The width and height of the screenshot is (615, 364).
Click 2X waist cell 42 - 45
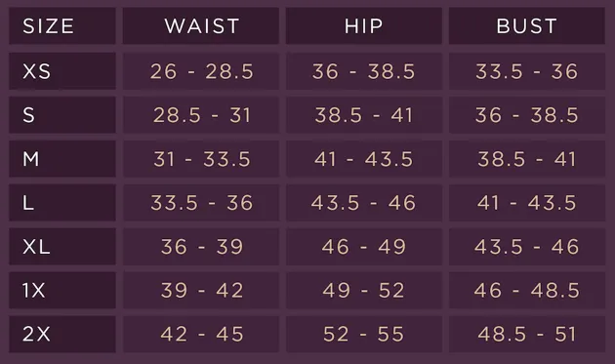click(201, 334)
